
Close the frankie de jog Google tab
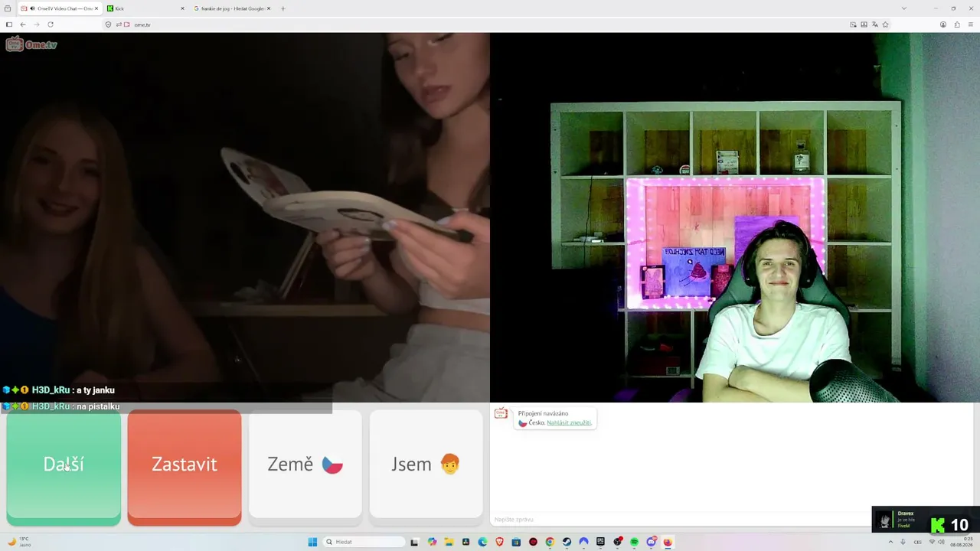pos(269,8)
